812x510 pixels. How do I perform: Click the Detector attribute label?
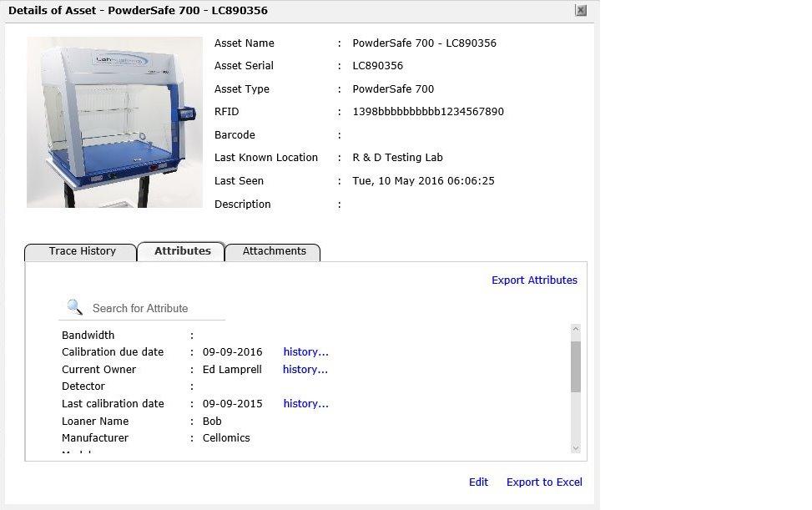83,386
